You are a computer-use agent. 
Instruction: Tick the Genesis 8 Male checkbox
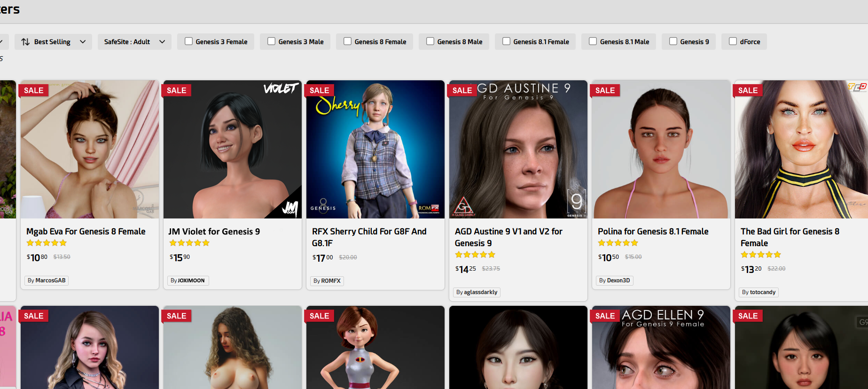(x=430, y=41)
